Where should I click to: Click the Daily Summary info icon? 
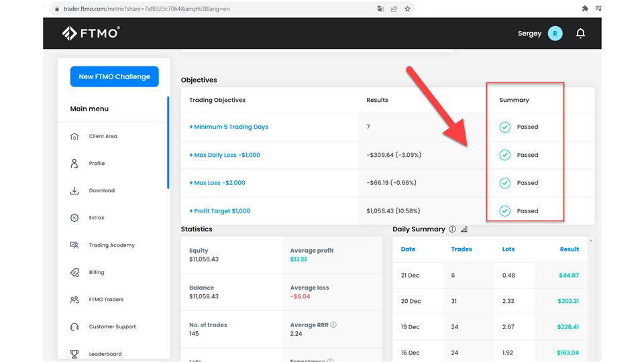pos(452,229)
